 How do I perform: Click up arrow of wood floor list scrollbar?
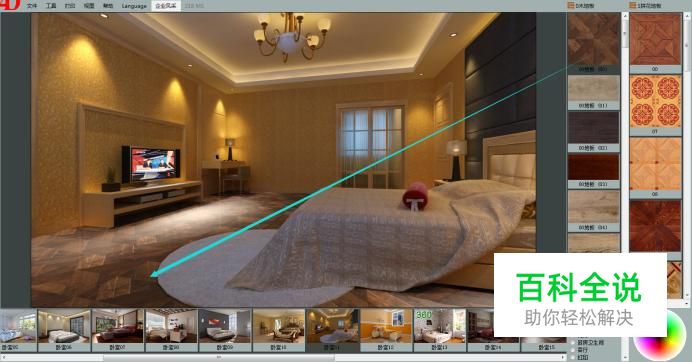(625, 16)
